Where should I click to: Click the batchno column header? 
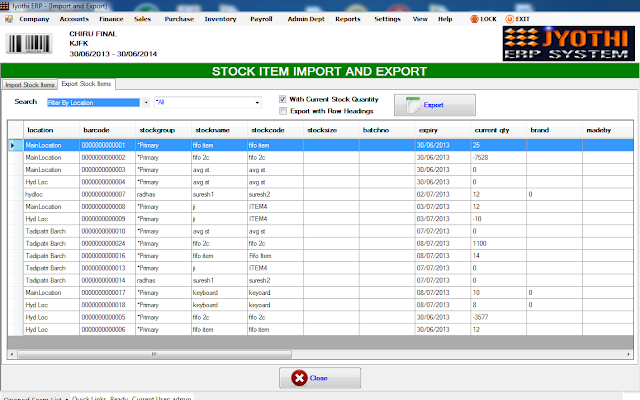(x=387, y=130)
